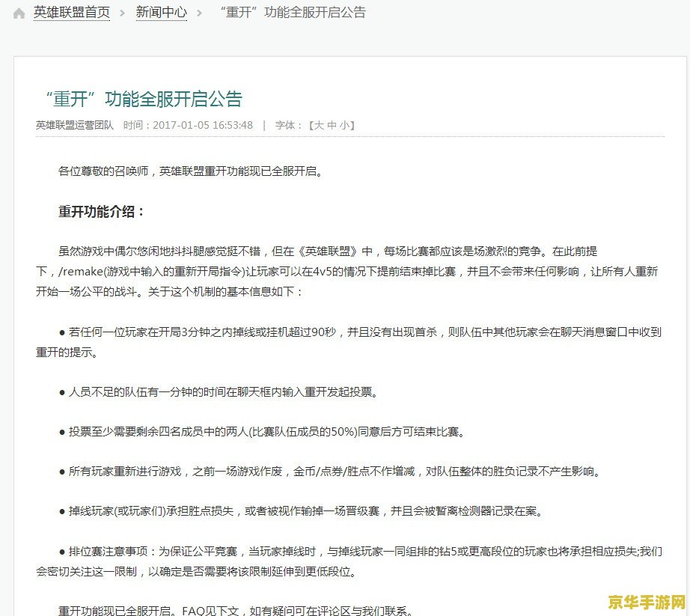690x616 pixels.
Task: Click the article title "重开"功能全服开启公告
Action: coord(144,99)
